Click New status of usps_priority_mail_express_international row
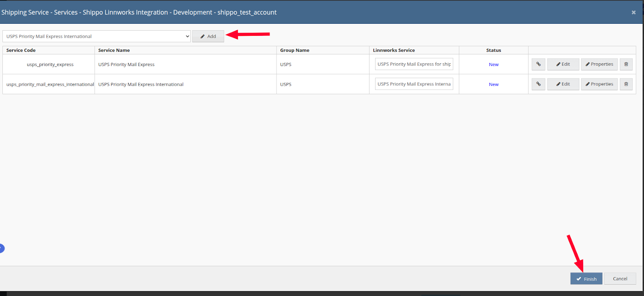Screen dimensions: 644x296 [493, 85]
